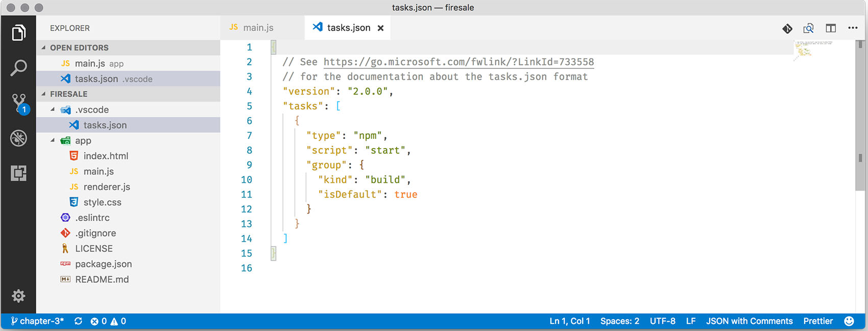The image size is (868, 331).
Task: Collapse the OPEN EDITORS section
Action: click(x=44, y=48)
